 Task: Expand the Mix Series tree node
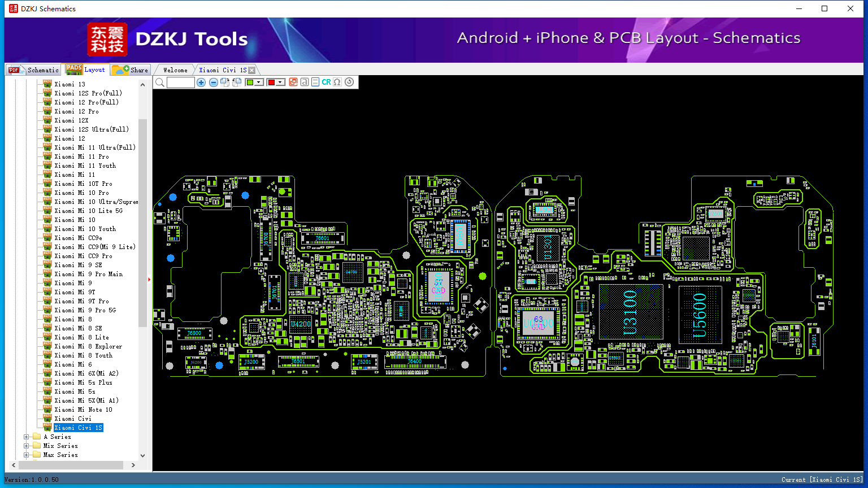tap(26, 446)
